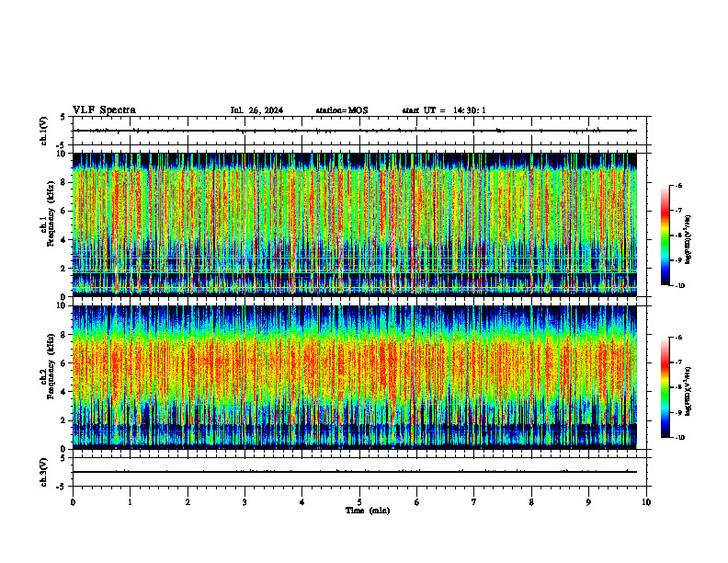
Task: Click the ch.1 spectrogram color bar
Action: pos(665,236)
